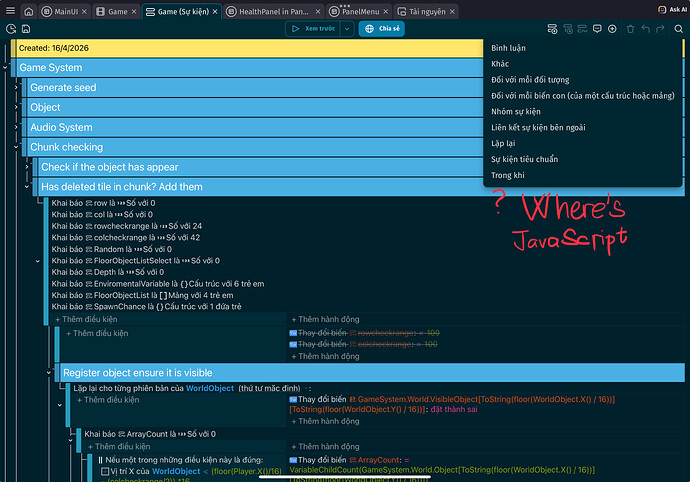Select Nhóm sự kiện from menu
This screenshot has height=482, width=690.
click(x=516, y=112)
